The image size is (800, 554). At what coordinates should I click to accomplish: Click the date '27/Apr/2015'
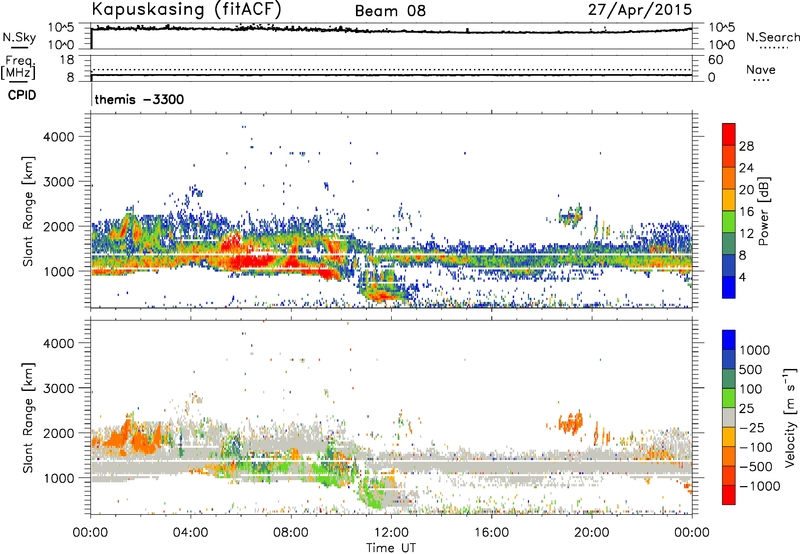[640, 10]
